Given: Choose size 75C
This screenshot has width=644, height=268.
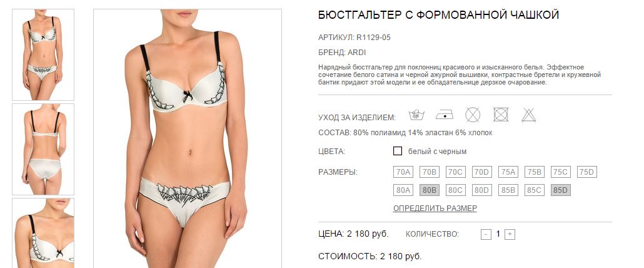Looking at the screenshot, I should (561, 172).
